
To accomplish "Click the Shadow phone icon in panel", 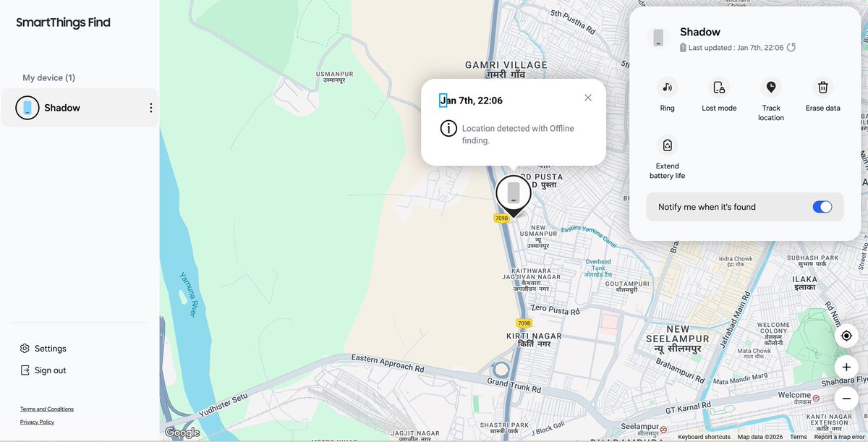I will (x=658, y=38).
